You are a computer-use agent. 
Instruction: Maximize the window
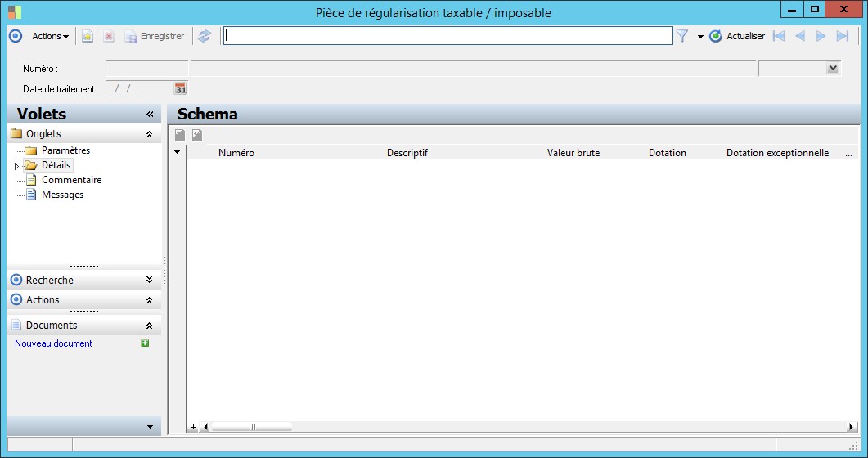point(814,9)
